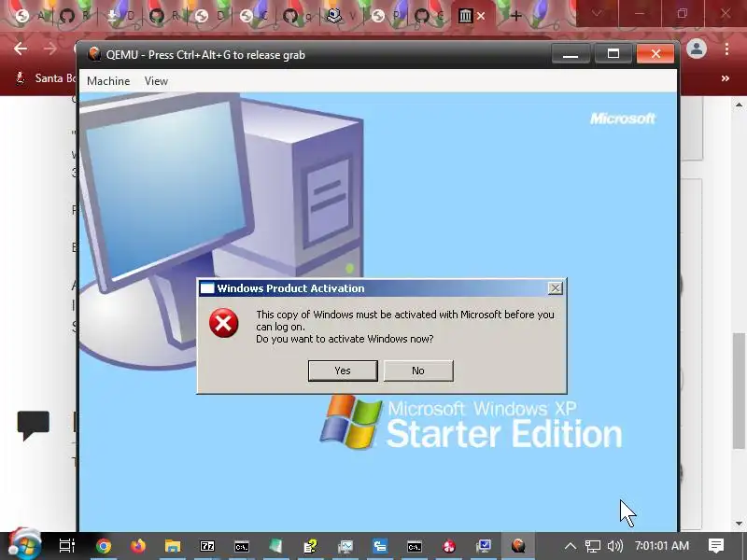Launch Firefox from the taskbar
The image size is (747, 560).
coord(138,546)
